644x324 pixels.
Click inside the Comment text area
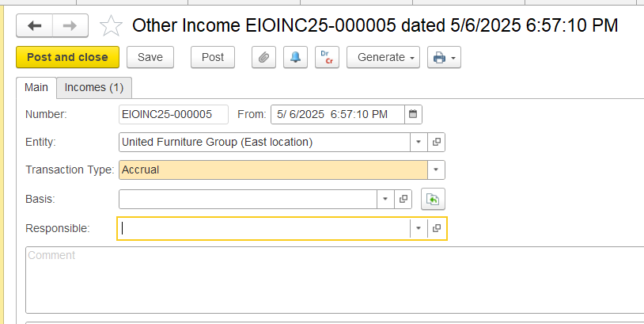335,280
